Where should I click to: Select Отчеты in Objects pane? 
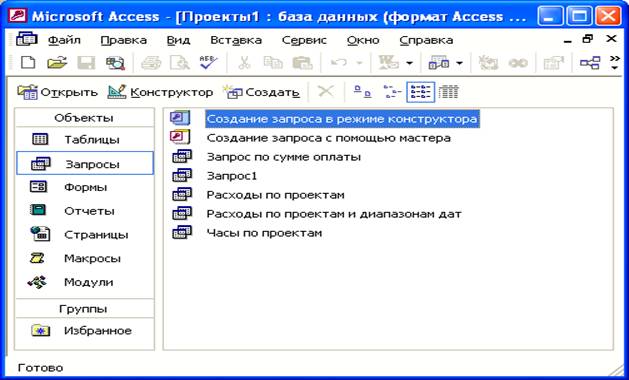[85, 211]
